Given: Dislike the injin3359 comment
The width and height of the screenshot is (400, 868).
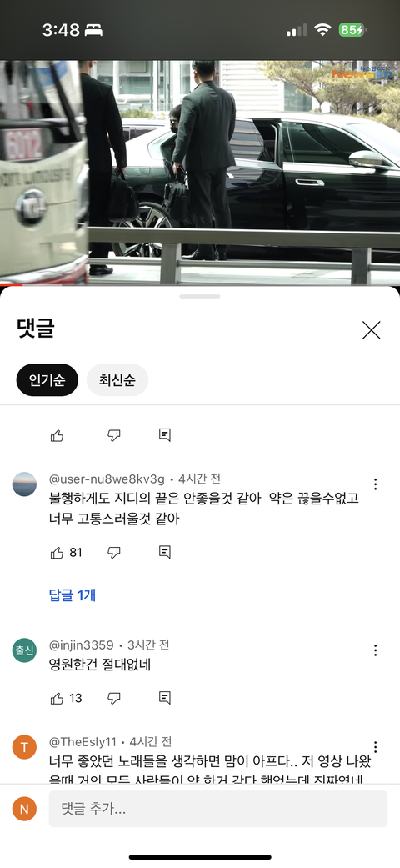Looking at the screenshot, I should pyautogui.click(x=114, y=698).
